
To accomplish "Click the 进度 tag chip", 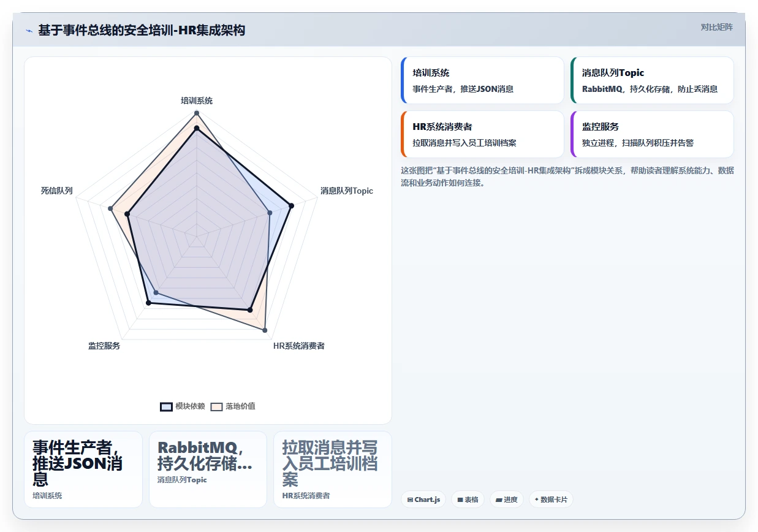I will click(507, 500).
